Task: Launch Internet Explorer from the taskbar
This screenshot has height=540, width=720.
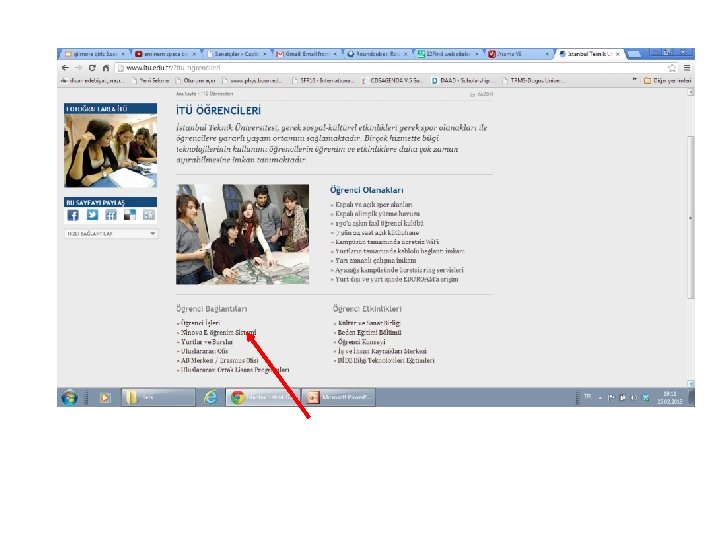Action: 210,397
